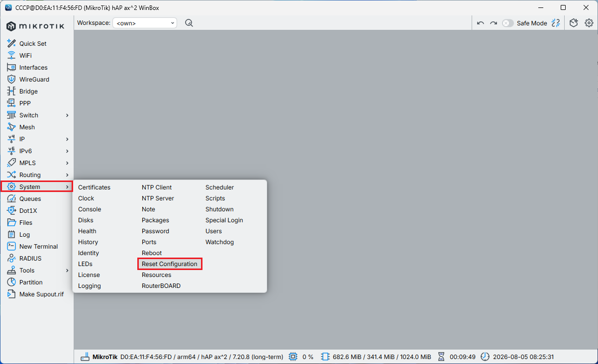Screen dimensions: 598x364
Task: Open NTP Server from System menu
Action: (x=158, y=198)
